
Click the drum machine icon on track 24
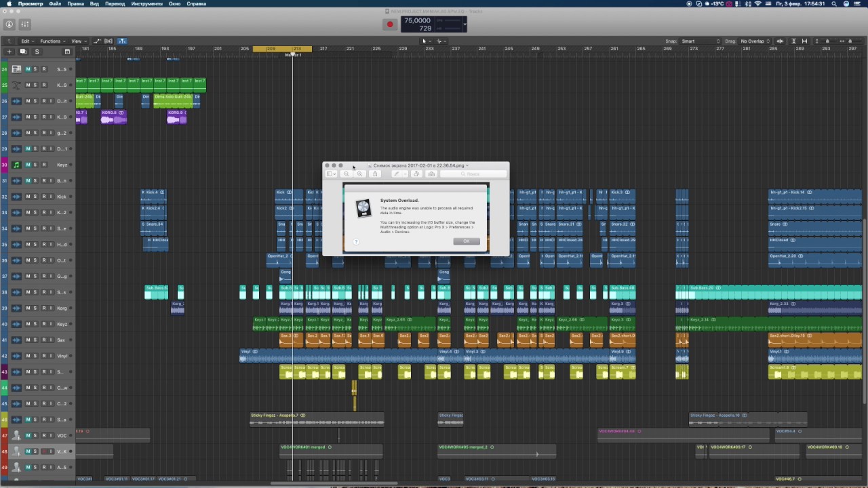point(16,69)
